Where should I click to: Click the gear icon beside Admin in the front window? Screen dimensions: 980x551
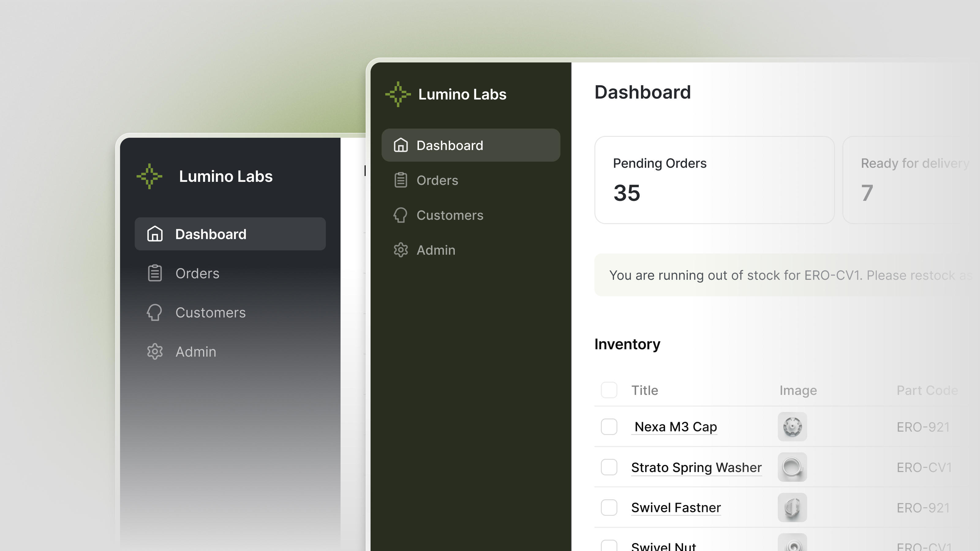[x=401, y=250]
